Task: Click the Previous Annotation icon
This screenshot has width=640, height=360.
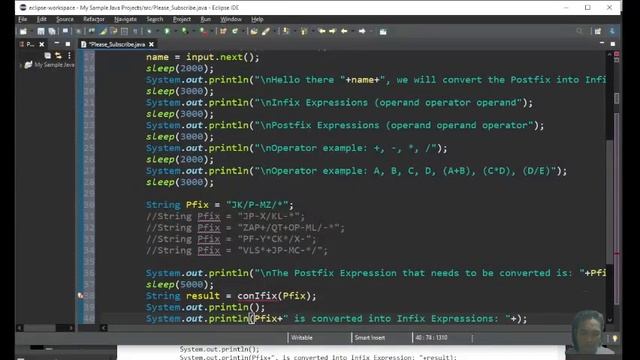Action: pos(304,31)
